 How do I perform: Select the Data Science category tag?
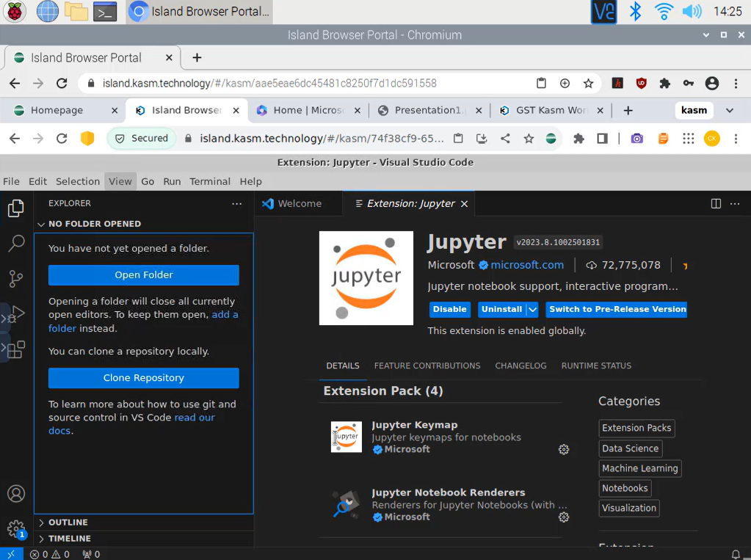(631, 448)
